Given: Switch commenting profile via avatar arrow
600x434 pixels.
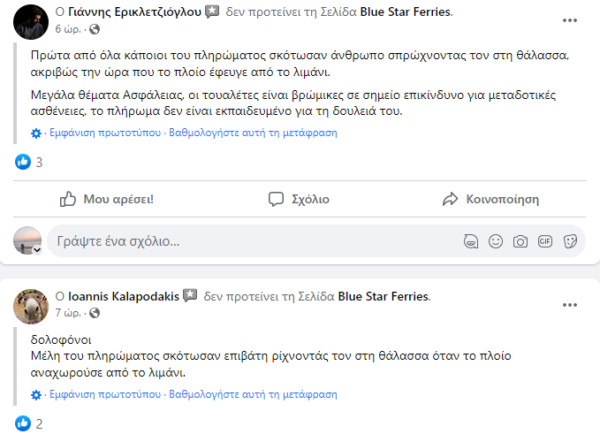Looking at the screenshot, I should click(x=39, y=249).
